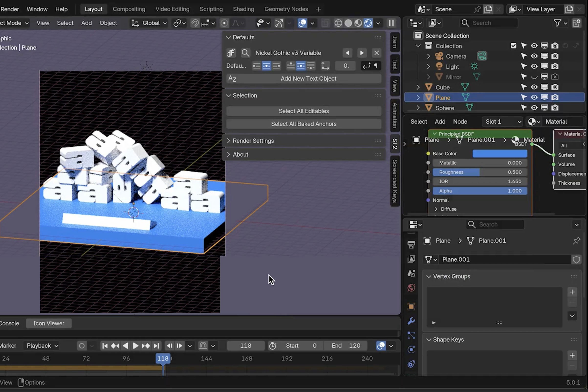Collapse Defaults panel
Viewport: 588px width, 392px height.
click(x=228, y=37)
